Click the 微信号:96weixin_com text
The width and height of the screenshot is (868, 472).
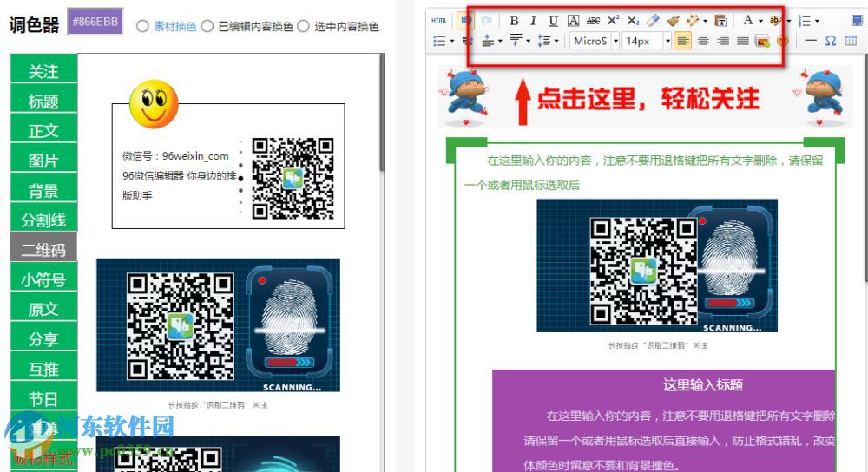[x=175, y=156]
